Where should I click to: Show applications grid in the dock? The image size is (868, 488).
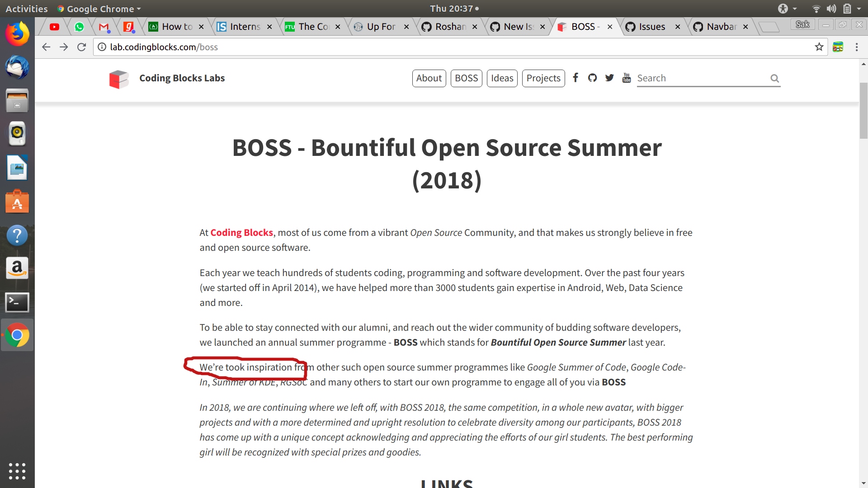tap(17, 471)
